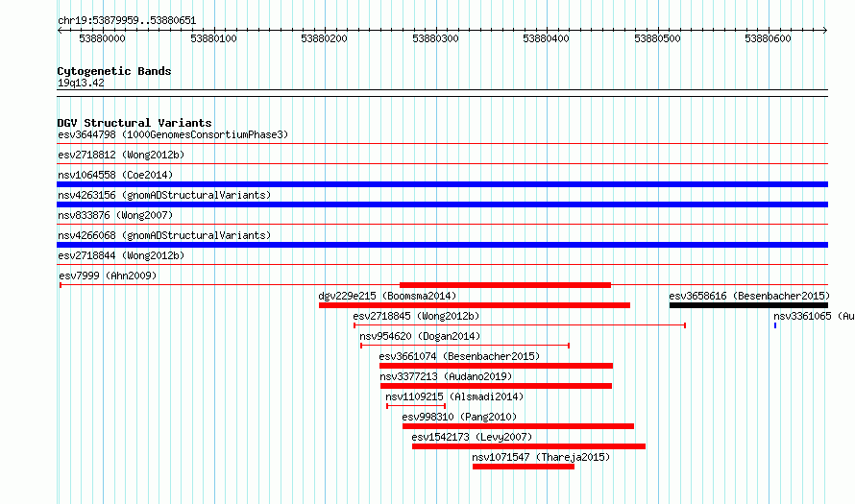Open the nsv1109215 (Alsmadi2014) label
The height and width of the screenshot is (504, 855).
[454, 396]
